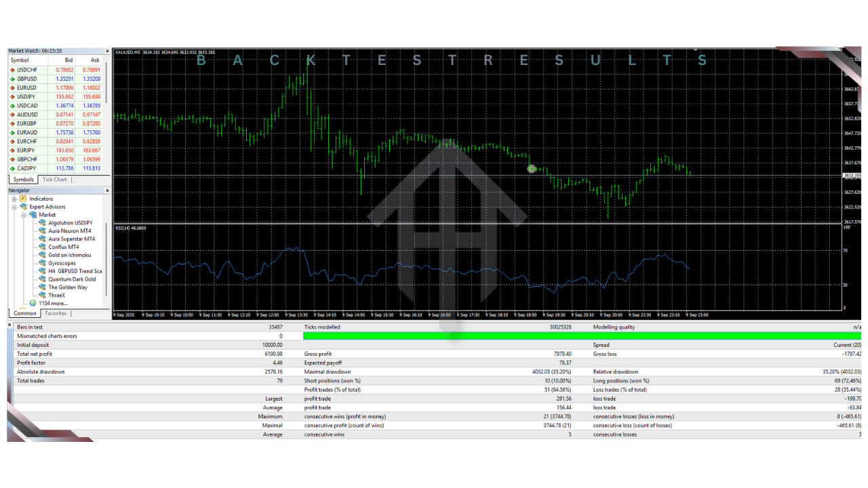Click the green arrow icon next to GBPUSD
The height and width of the screenshot is (488, 868).
12,79
